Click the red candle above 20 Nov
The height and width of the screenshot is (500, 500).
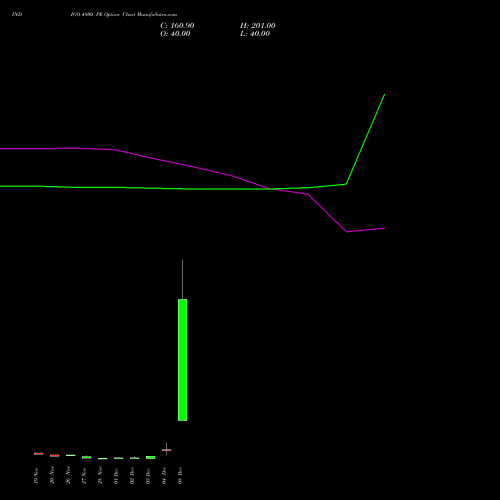click(x=55, y=455)
